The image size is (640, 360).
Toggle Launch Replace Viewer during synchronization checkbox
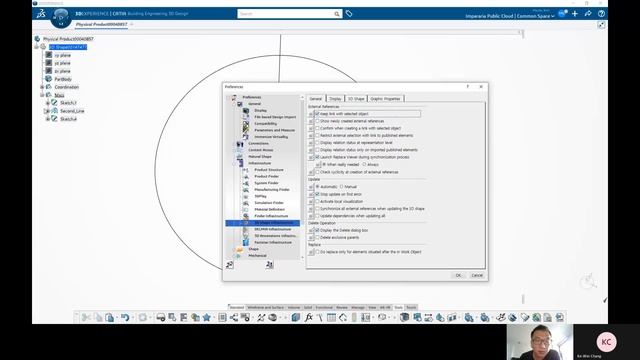click(317, 157)
